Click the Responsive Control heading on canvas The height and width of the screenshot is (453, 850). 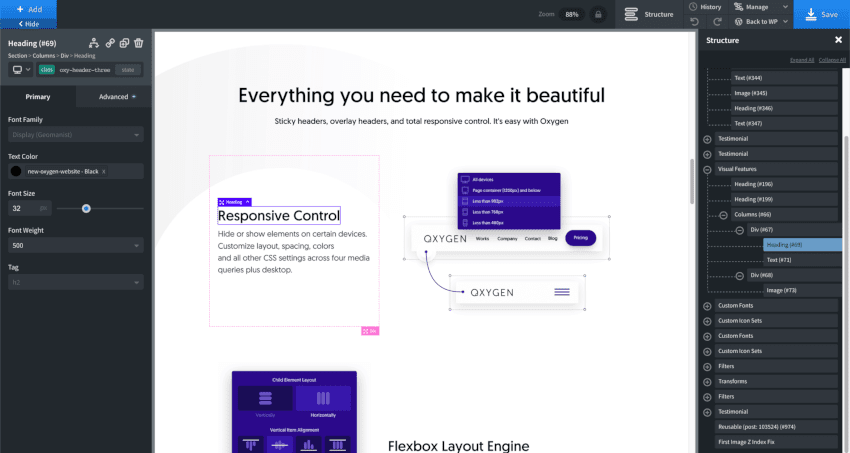pos(279,216)
